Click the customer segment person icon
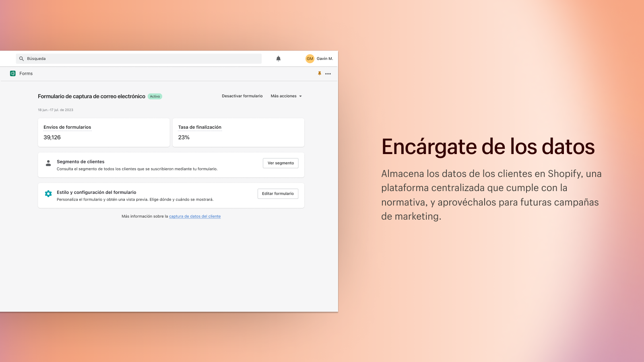The width and height of the screenshot is (644, 362). (48, 163)
